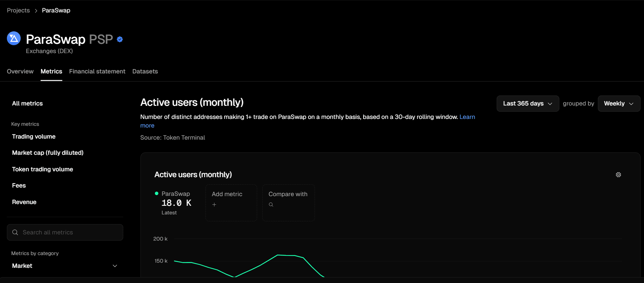Open the Last 365 days dropdown
The image size is (644, 283).
pos(528,103)
